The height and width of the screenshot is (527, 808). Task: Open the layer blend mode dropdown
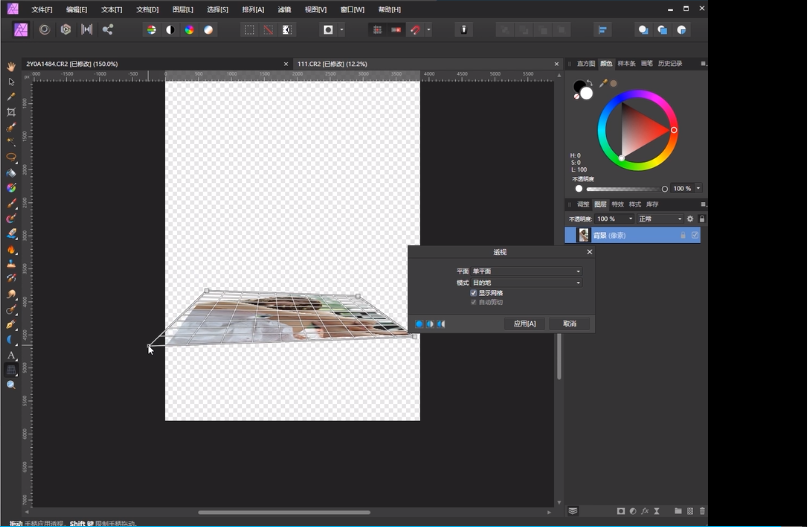click(660, 219)
